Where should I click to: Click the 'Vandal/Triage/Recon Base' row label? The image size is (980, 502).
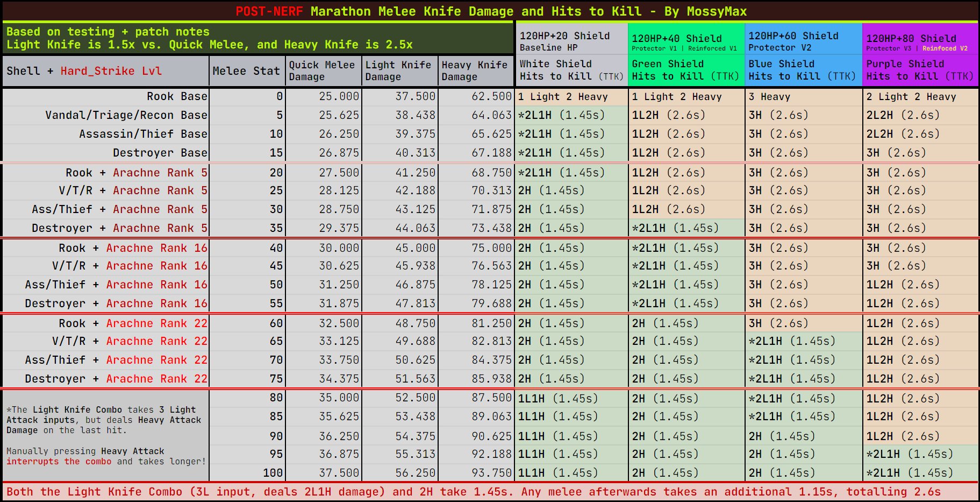[x=126, y=115]
